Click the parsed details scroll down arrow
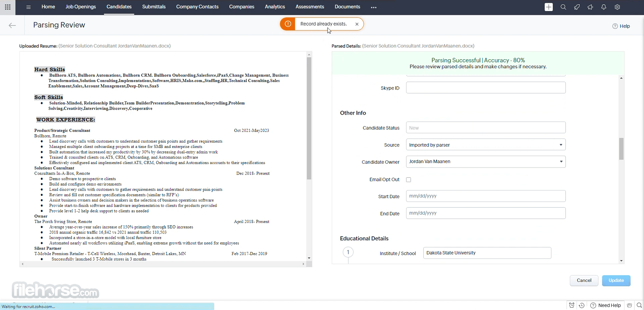This screenshot has width=644, height=310. (621, 261)
